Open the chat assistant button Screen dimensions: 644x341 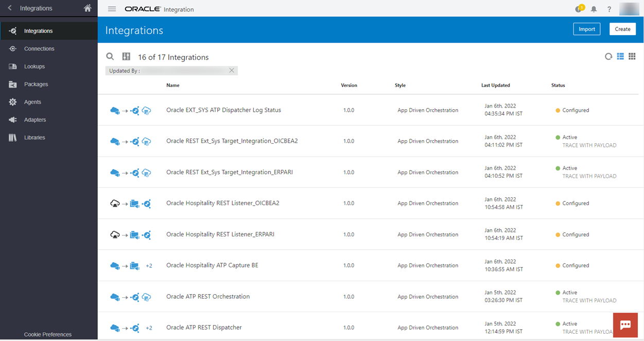[625, 325]
